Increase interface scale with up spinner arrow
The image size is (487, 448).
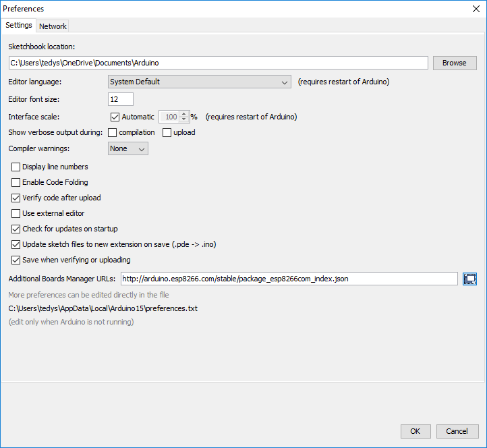pyautogui.click(x=183, y=113)
